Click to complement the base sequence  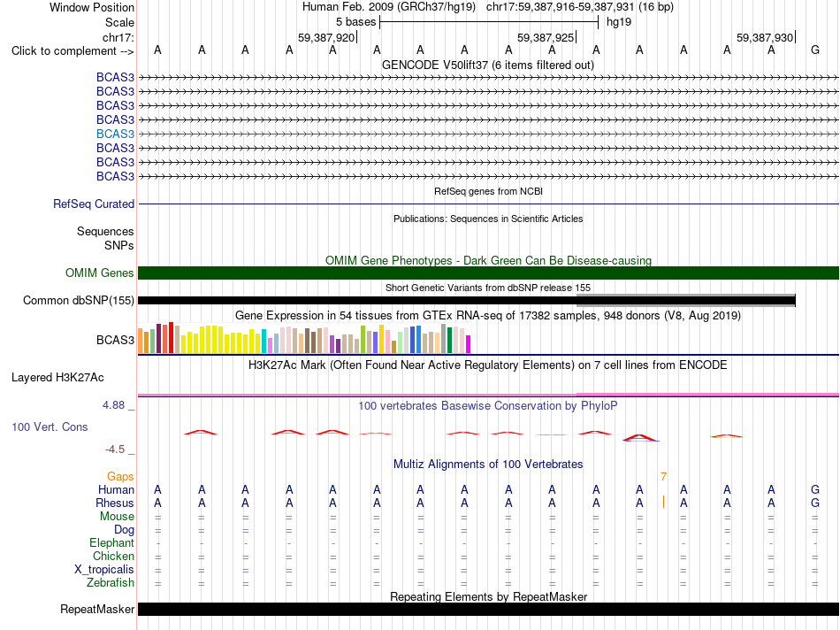point(73,51)
